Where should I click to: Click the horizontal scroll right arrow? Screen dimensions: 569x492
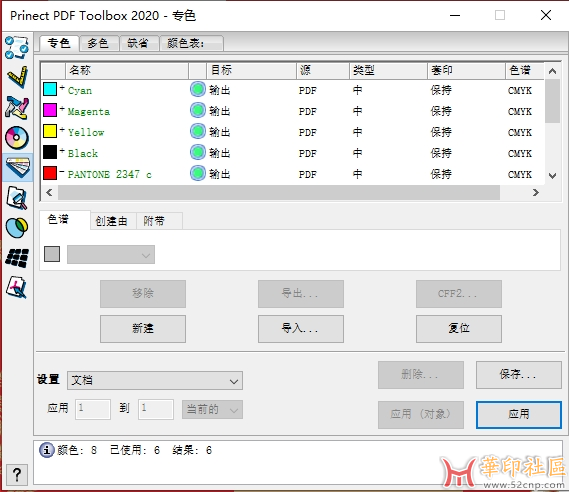pyautogui.click(x=536, y=192)
